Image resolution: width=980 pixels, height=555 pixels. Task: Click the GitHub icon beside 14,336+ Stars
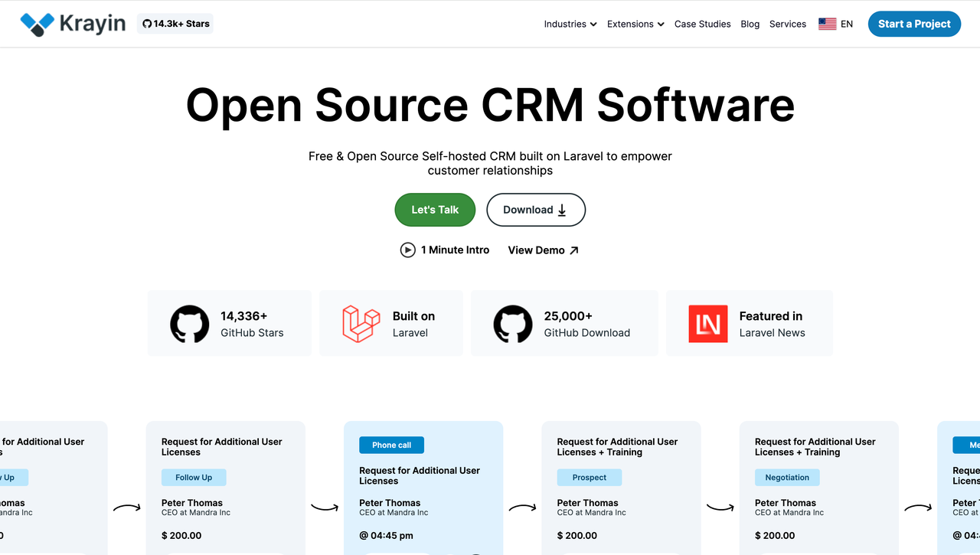[x=189, y=323]
